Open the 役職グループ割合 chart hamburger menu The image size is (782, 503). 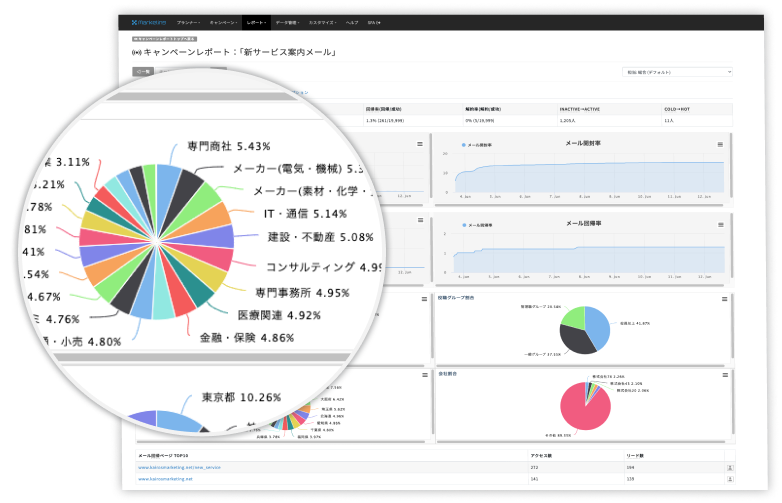click(x=725, y=299)
